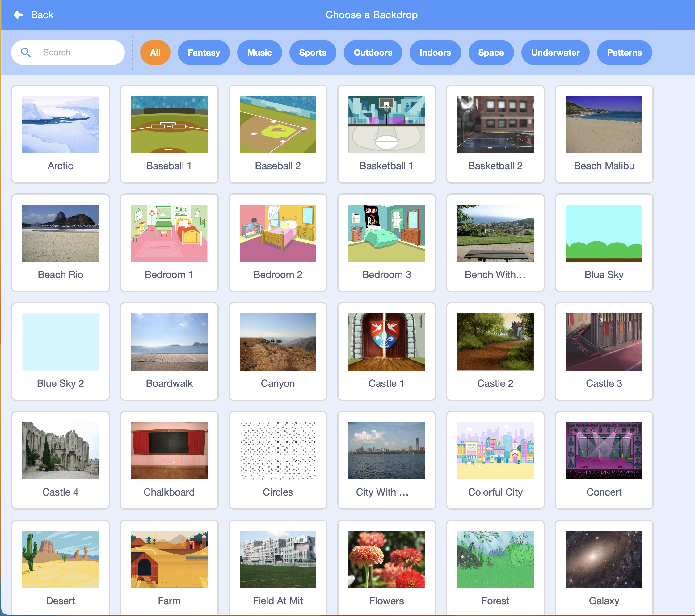The image size is (695, 616).
Task: Filter by Outdoors category
Action: (x=373, y=53)
